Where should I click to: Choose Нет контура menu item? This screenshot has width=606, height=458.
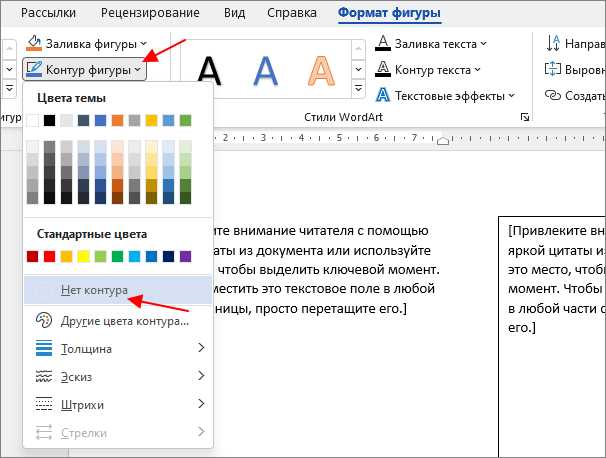click(118, 290)
